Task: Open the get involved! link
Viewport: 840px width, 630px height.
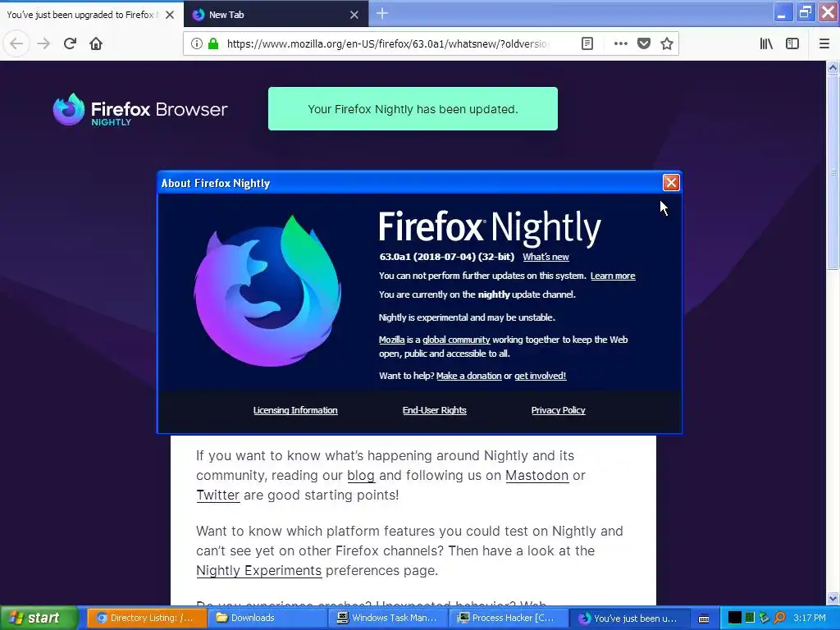Action: pyautogui.click(x=540, y=376)
